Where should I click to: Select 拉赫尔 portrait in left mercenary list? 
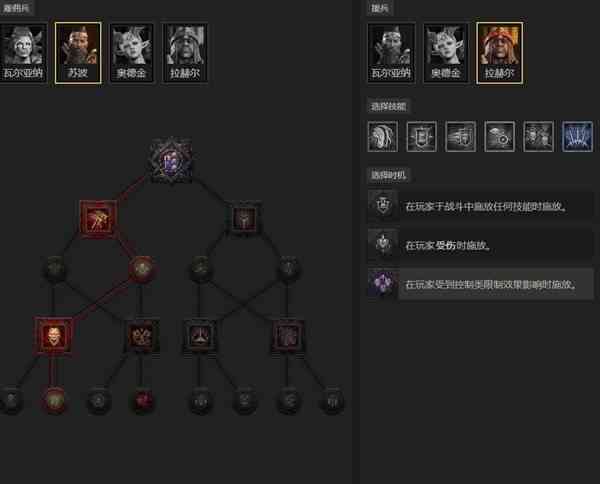[x=186, y=53]
